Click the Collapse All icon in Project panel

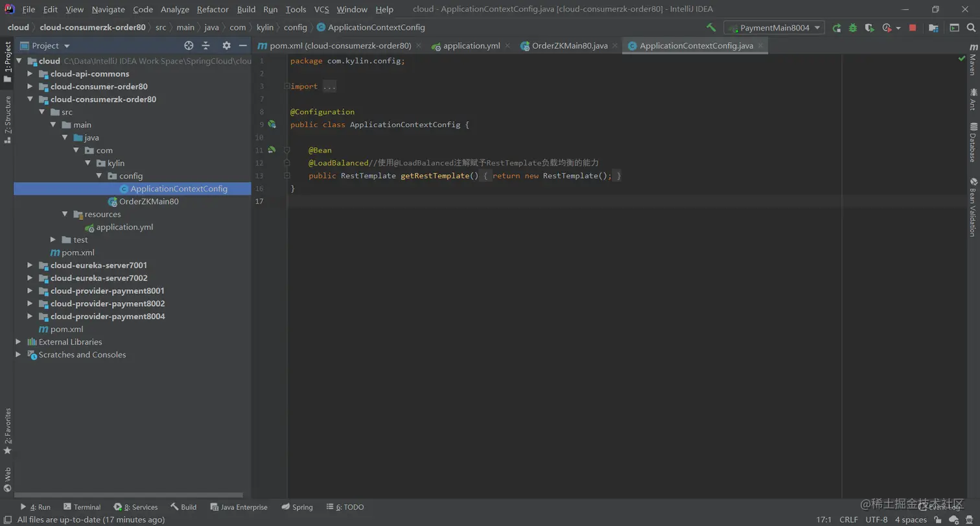point(206,45)
